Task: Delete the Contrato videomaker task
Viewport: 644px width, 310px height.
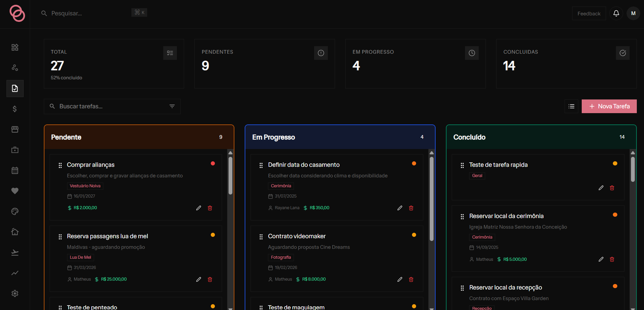Action: click(411, 279)
